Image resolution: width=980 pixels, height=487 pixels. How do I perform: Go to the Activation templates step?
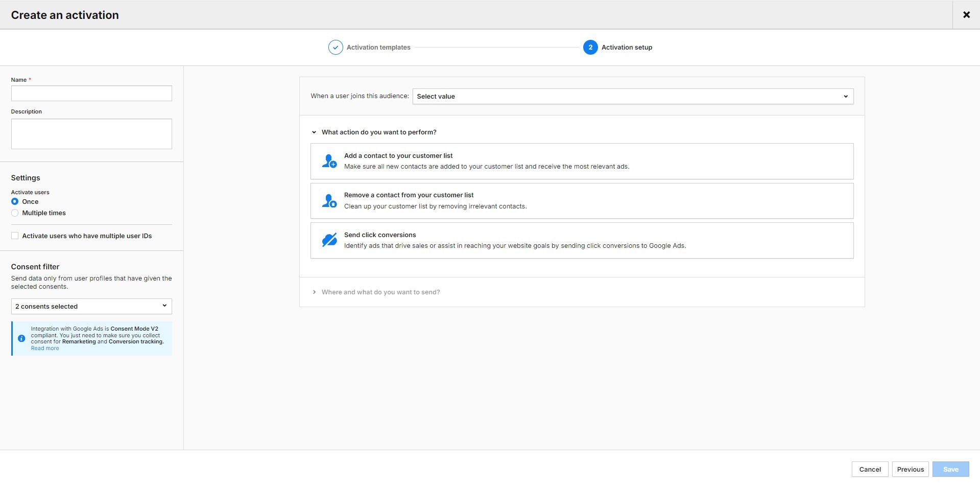(x=378, y=47)
